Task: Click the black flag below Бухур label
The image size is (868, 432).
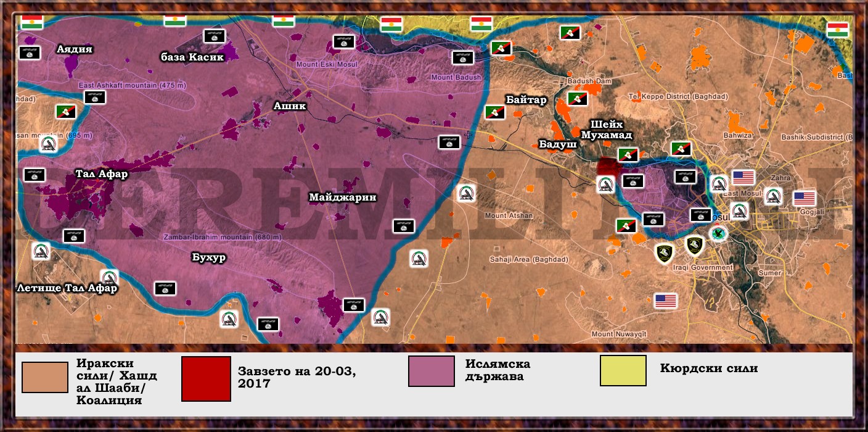Action: 165,288
